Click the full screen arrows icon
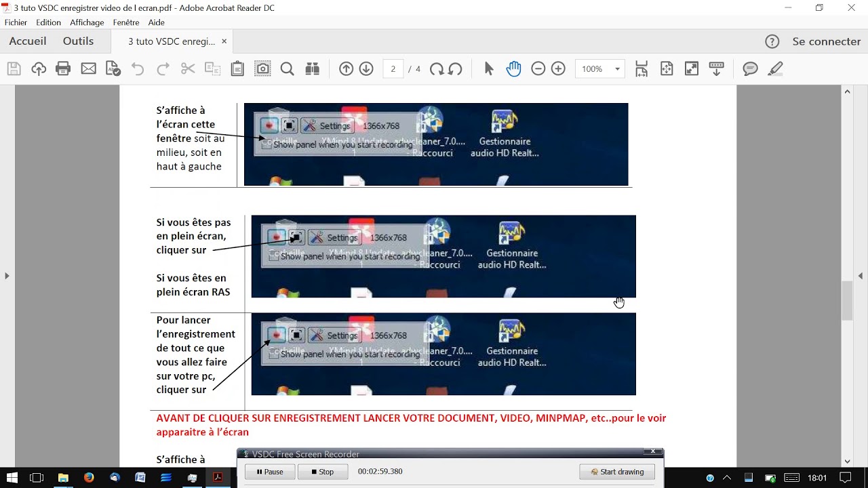This screenshot has width=868, height=488. pyautogui.click(x=692, y=68)
